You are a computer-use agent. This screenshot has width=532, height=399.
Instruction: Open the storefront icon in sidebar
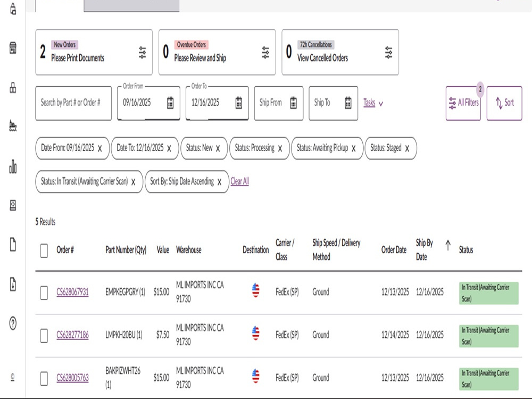pyautogui.click(x=13, y=48)
